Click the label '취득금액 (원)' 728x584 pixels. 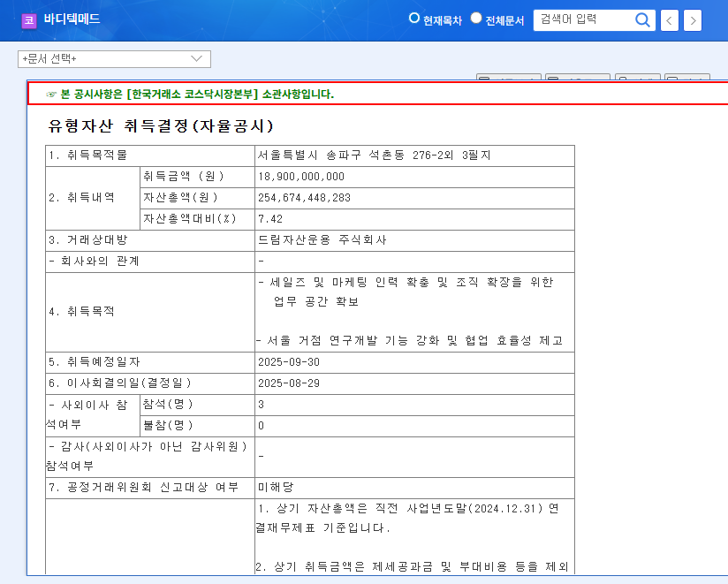point(184,177)
